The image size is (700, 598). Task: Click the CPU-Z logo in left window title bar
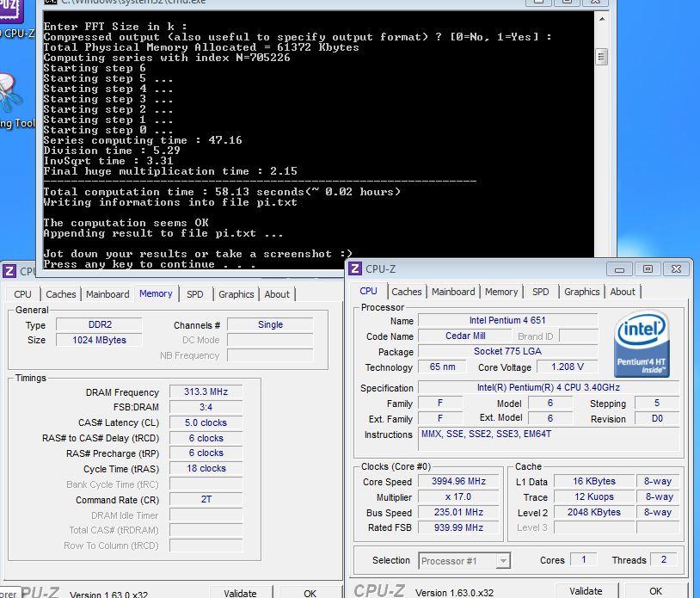9,271
